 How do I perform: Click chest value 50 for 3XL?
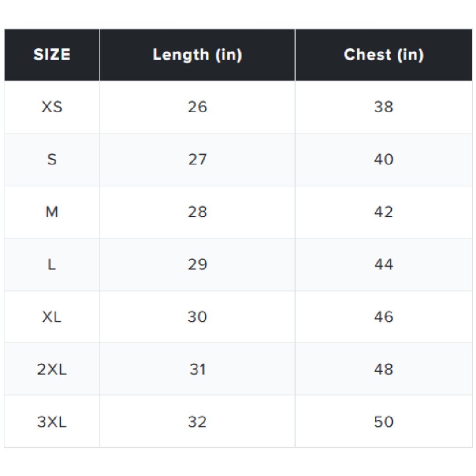click(384, 422)
